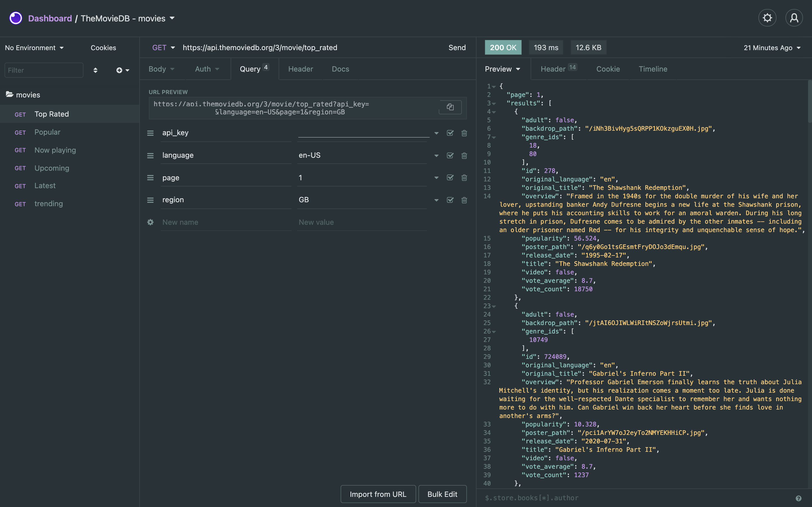The image size is (812, 507).
Task: Open the account profile menu
Action: (794, 18)
